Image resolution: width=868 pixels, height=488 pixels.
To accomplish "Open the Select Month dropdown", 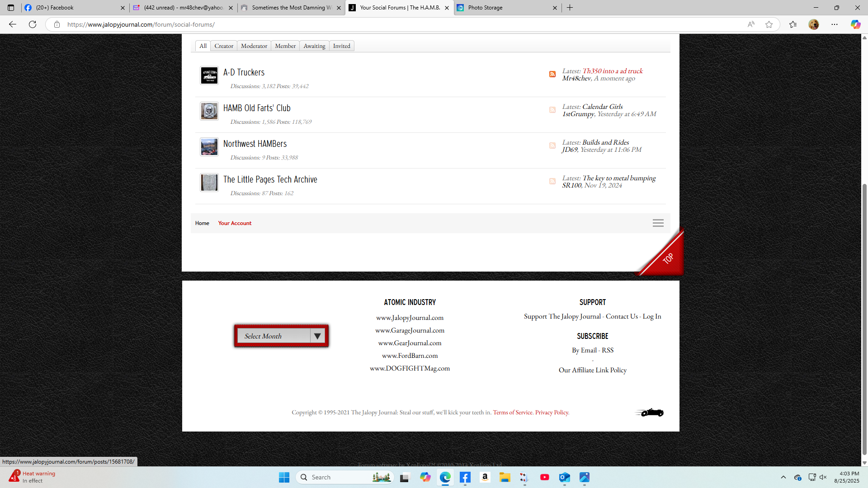I will tap(281, 336).
